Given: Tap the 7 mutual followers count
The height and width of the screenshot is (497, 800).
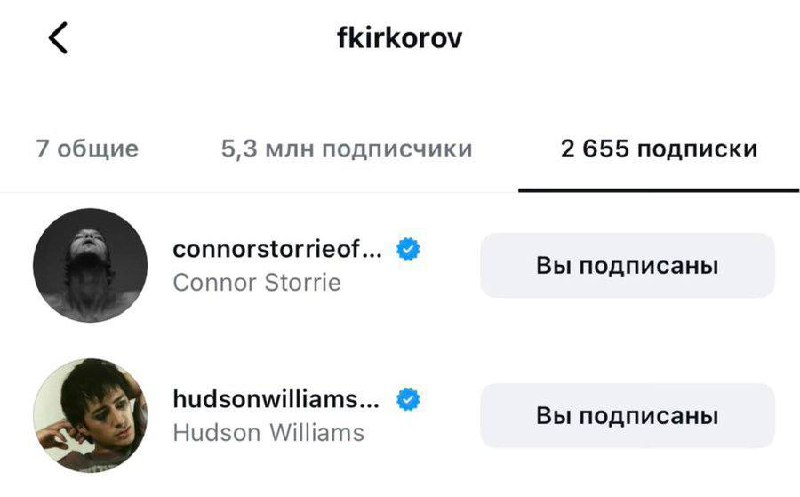Looking at the screenshot, I should pyautogui.click(x=42, y=149).
